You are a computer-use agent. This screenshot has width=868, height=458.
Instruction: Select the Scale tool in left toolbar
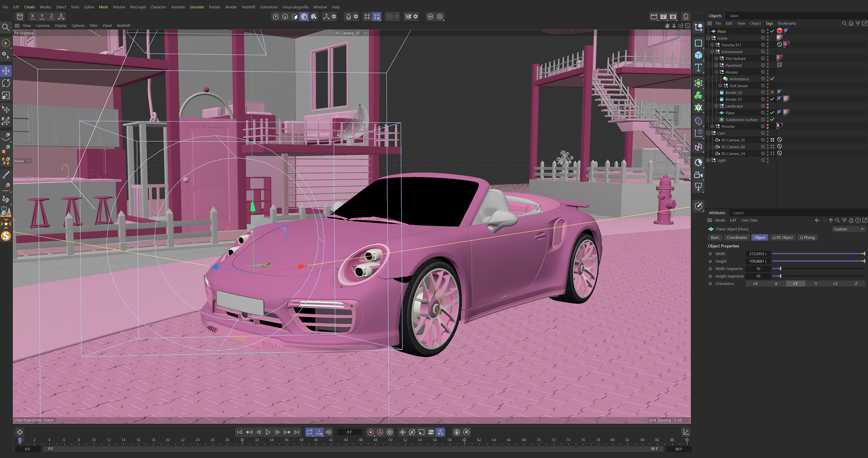coord(6,95)
